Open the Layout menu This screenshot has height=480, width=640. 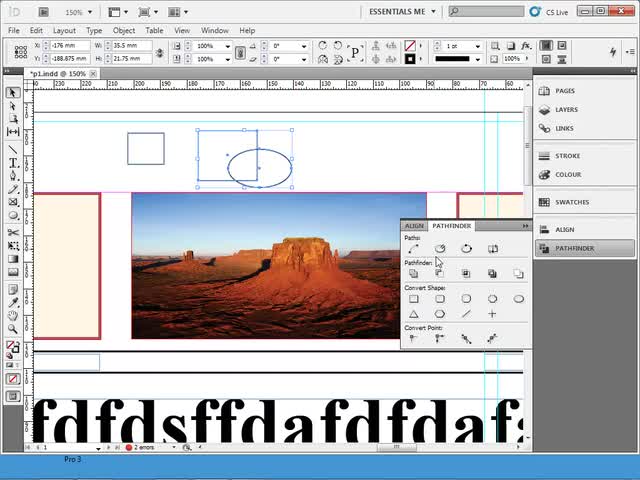(64, 30)
